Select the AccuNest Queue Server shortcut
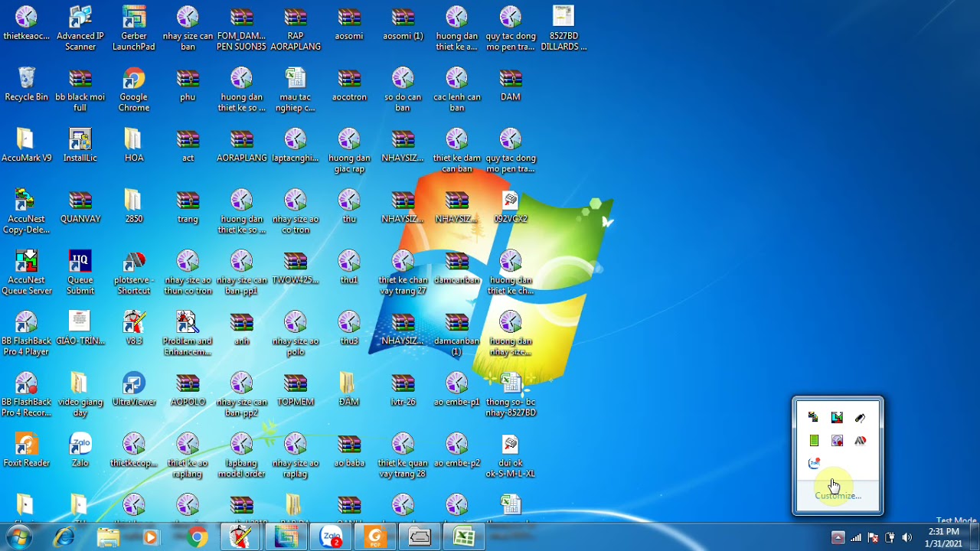 click(27, 273)
